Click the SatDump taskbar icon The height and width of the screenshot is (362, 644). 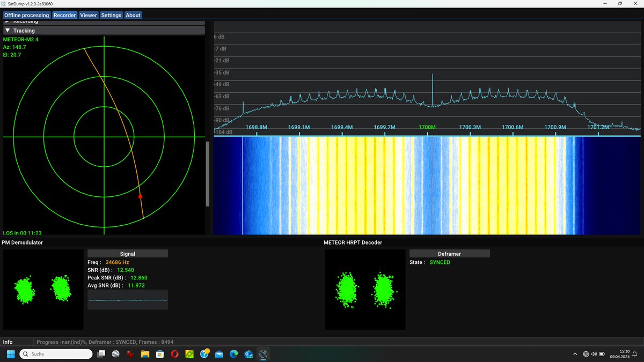[263, 354]
